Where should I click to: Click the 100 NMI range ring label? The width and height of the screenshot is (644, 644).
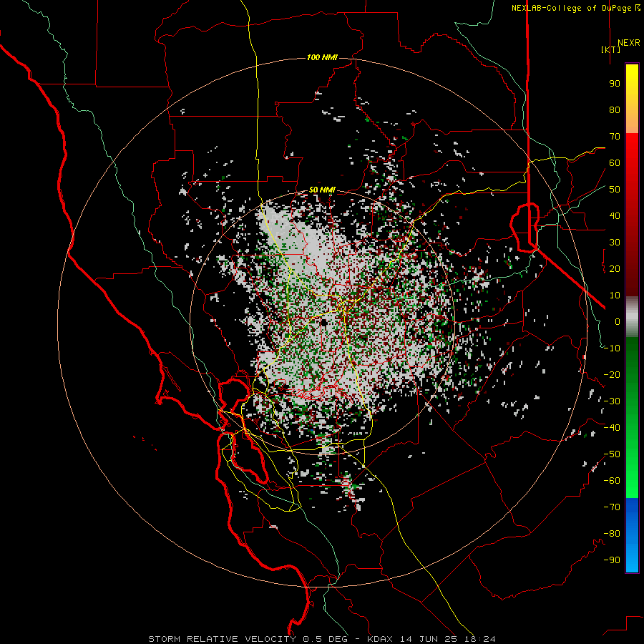[x=322, y=57]
